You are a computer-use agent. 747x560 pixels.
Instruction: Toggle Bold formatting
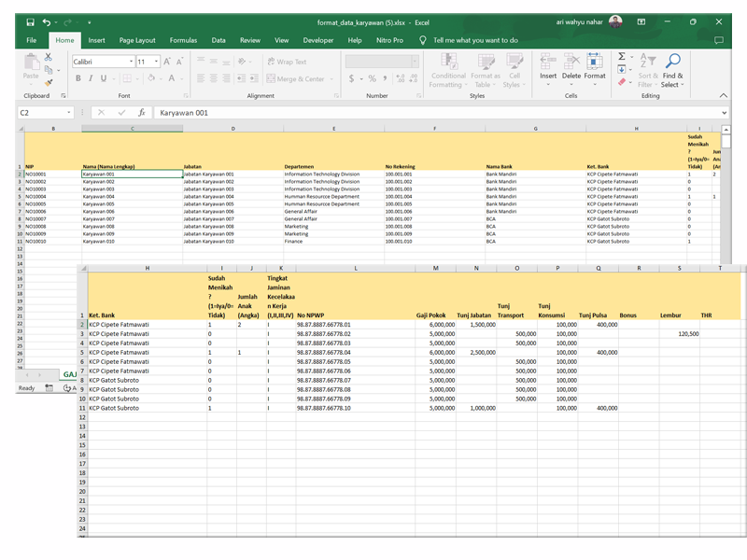[78, 79]
